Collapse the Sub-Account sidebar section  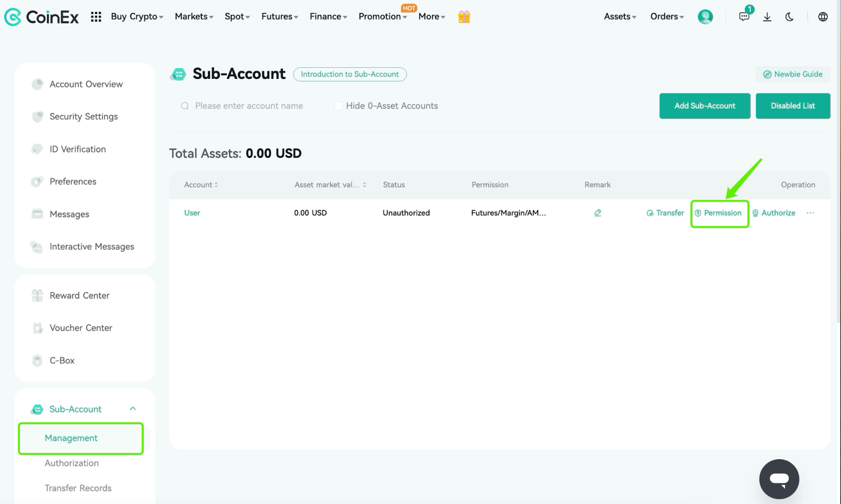tap(132, 409)
